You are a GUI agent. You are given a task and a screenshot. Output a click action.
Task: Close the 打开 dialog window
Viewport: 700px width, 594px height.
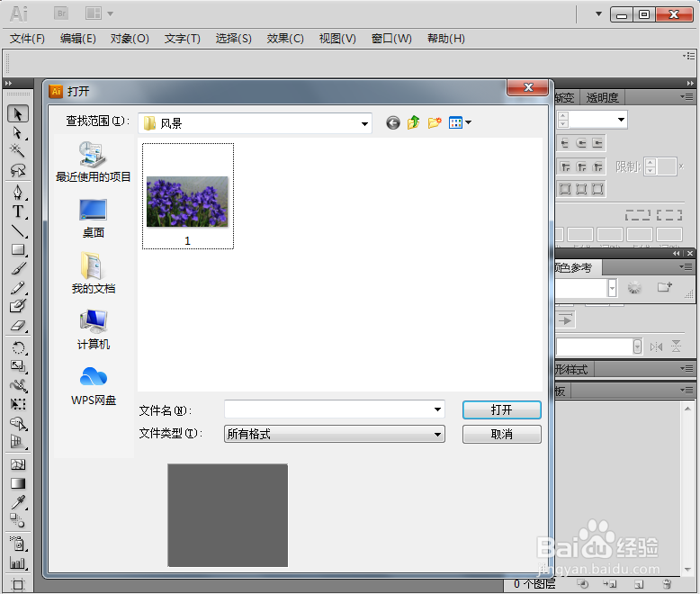click(527, 87)
